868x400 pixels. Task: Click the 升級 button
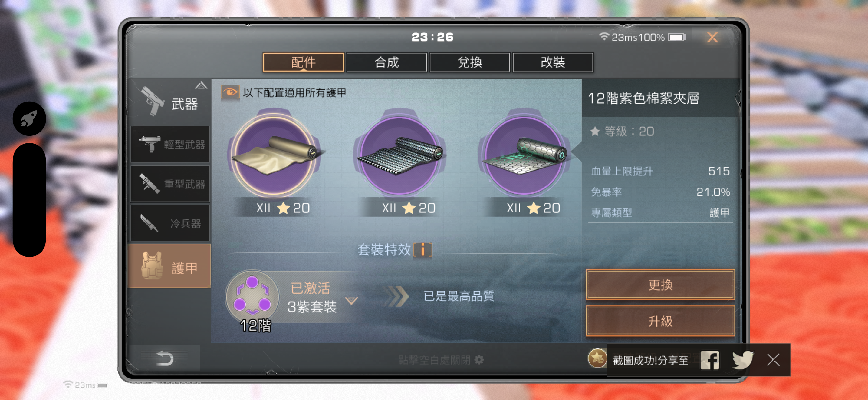(x=660, y=321)
